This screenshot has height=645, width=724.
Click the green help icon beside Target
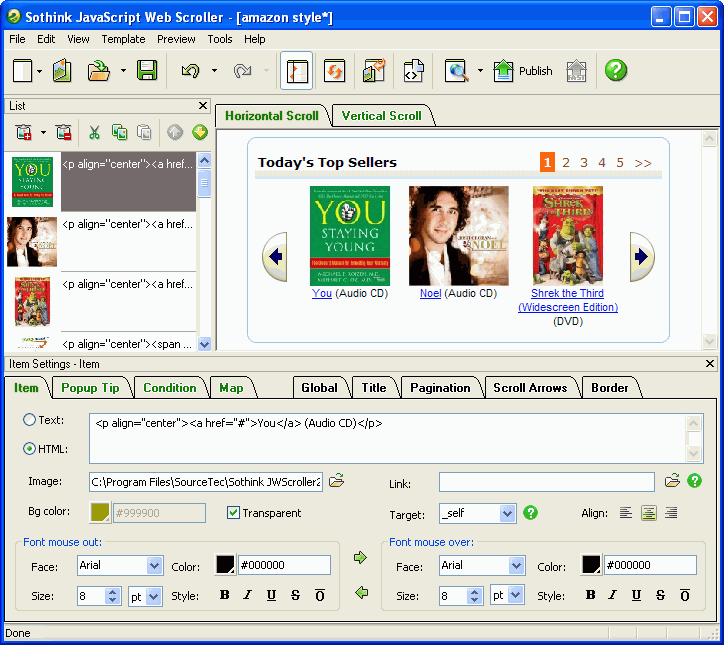pos(531,512)
